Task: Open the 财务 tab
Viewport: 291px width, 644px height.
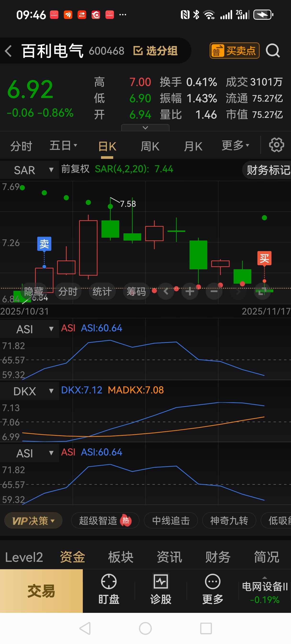Action: click(x=218, y=557)
